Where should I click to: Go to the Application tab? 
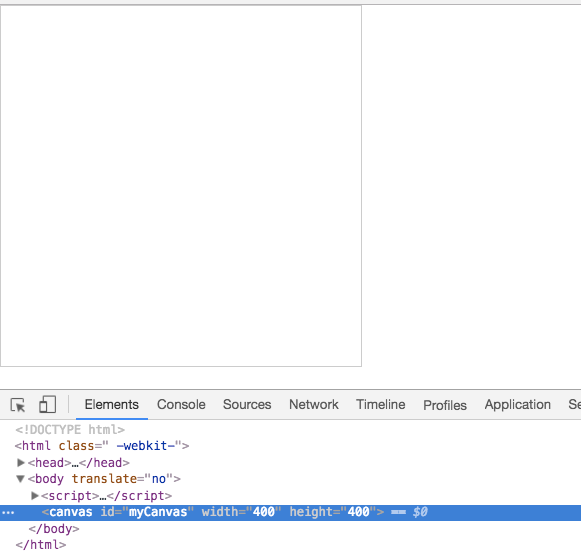coord(517,405)
